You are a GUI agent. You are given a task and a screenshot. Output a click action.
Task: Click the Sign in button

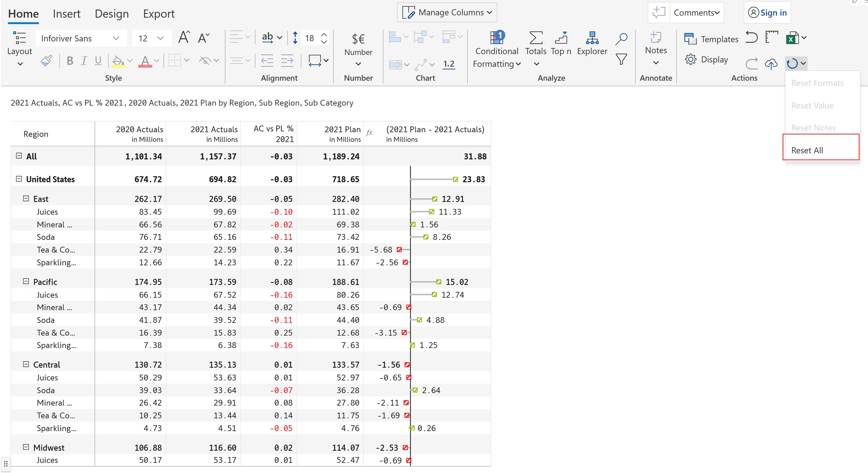(767, 12)
